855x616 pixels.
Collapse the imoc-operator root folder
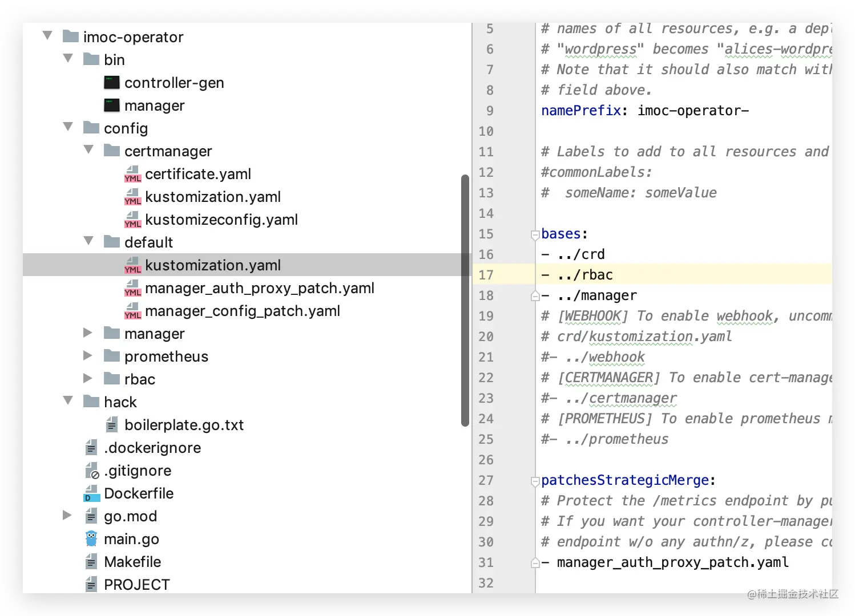coord(48,36)
